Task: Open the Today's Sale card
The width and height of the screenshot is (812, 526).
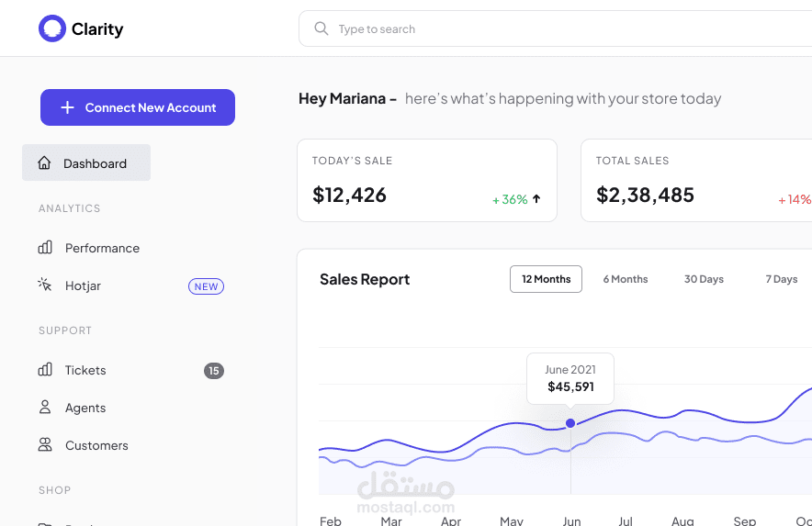Action: [x=427, y=180]
